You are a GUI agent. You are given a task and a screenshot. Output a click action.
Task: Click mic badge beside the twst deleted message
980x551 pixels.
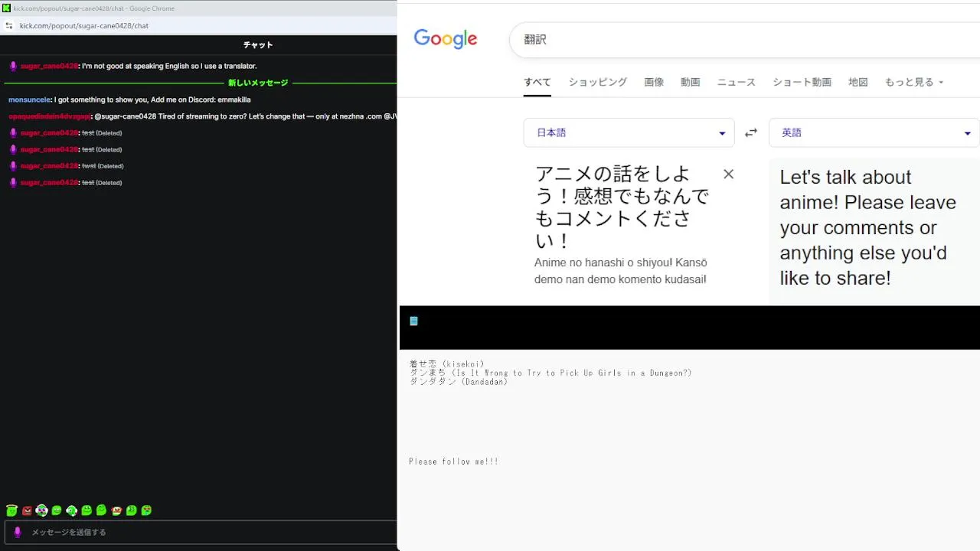coord(13,165)
